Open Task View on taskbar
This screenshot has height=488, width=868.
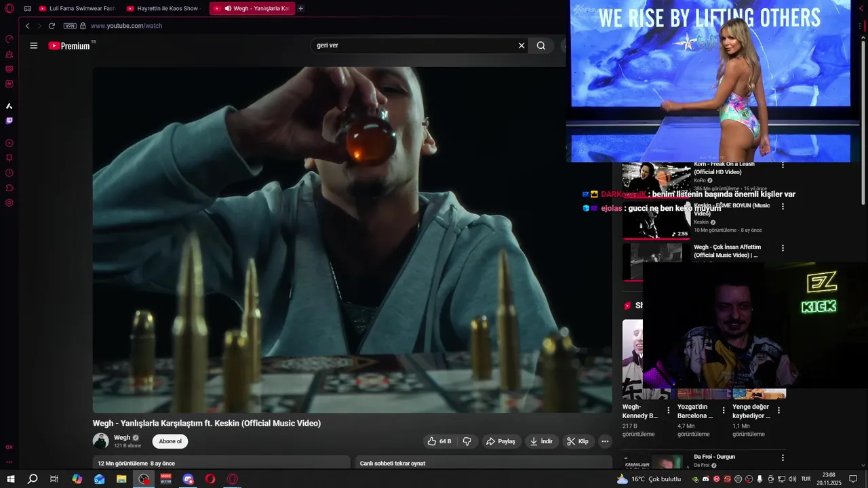coord(54,479)
